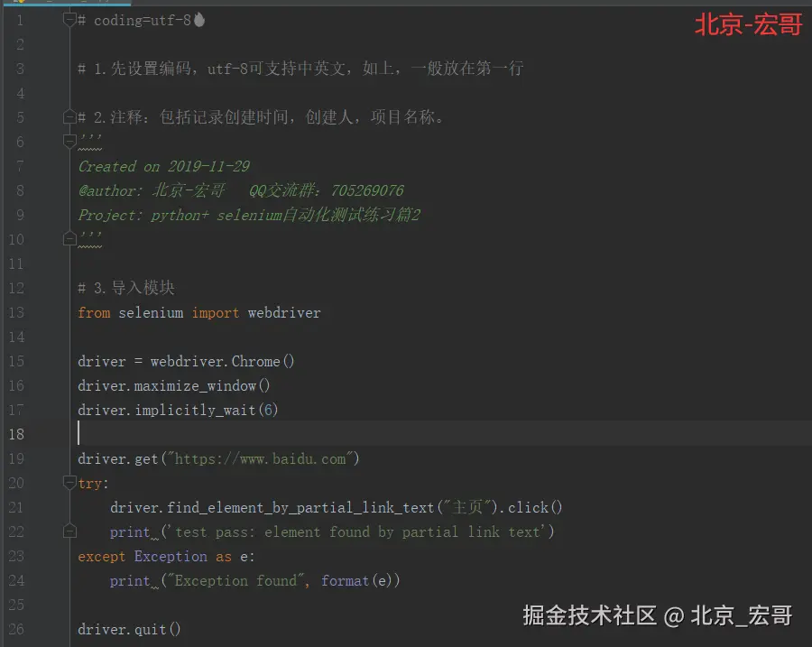Click 'webdriver' at the end of the import line
Screen dimensions: 812x647
[284, 313]
